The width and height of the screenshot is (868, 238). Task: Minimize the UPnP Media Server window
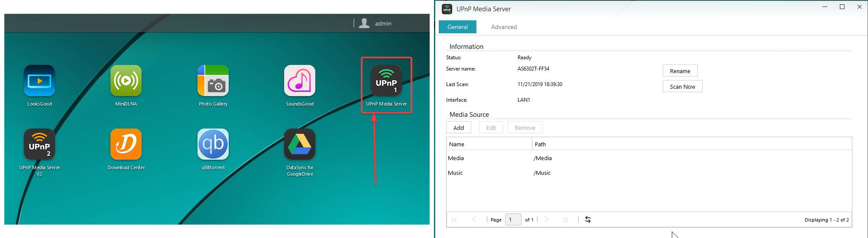[x=825, y=7]
